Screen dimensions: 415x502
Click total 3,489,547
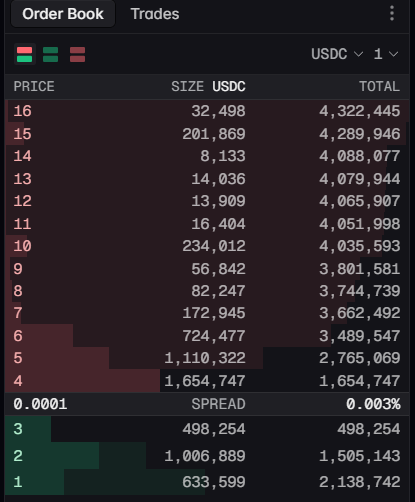coord(360,336)
